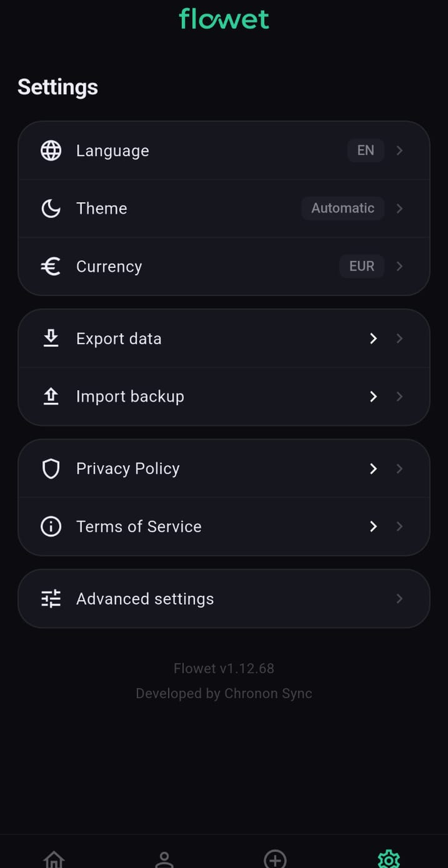Tap the flowet logo at top
The image size is (448, 868).
[x=224, y=19]
